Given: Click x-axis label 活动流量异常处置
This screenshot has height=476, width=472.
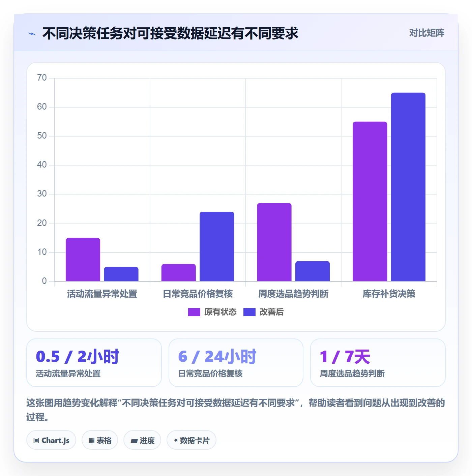Looking at the screenshot, I should [102, 294].
